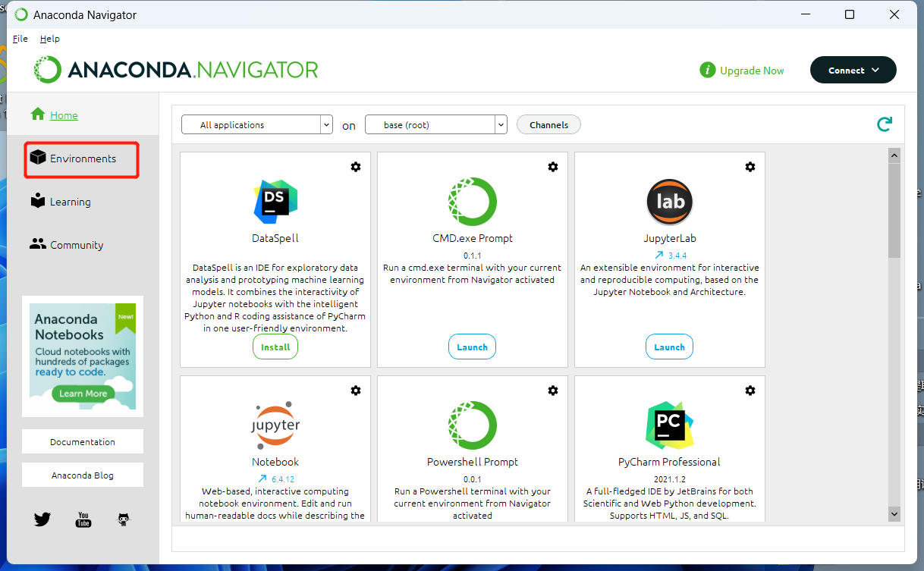The width and height of the screenshot is (924, 571).
Task: Click the Anaconda Notebooks promo banner
Action: (83, 356)
